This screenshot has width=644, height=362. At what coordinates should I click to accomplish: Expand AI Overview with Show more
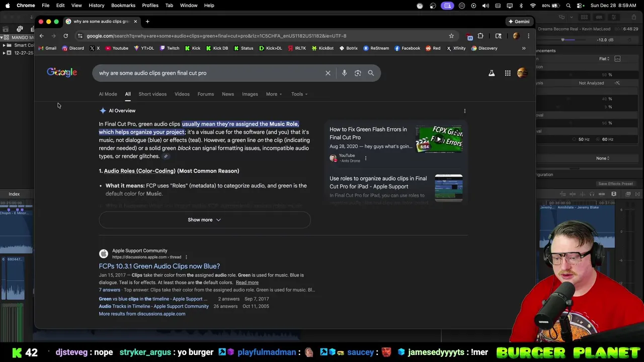[x=204, y=220]
